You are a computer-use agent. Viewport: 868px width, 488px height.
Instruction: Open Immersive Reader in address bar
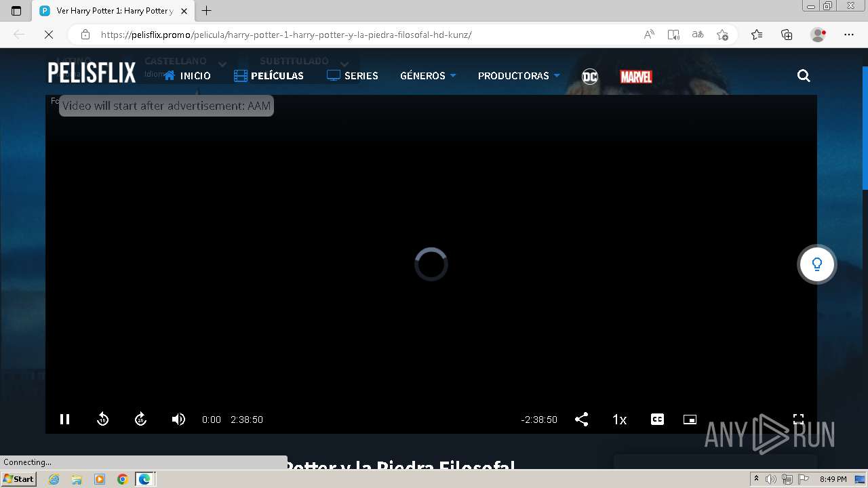point(673,35)
